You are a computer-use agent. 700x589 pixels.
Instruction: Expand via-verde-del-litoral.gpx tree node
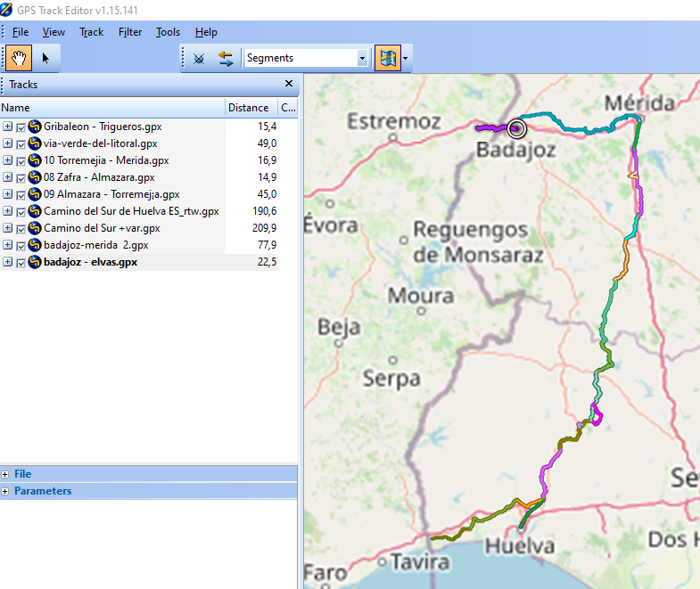[x=7, y=143]
